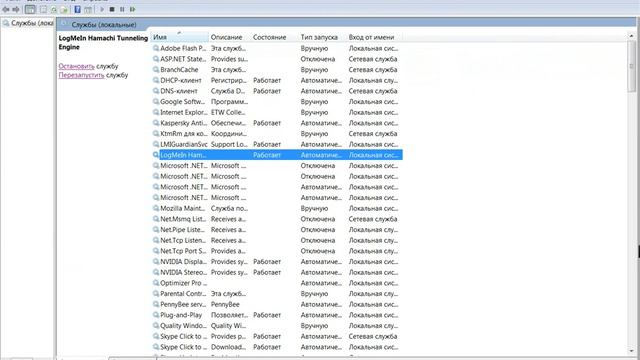The image size is (640, 360).
Task: Click the PennyBee description cell
Action: [x=225, y=304]
